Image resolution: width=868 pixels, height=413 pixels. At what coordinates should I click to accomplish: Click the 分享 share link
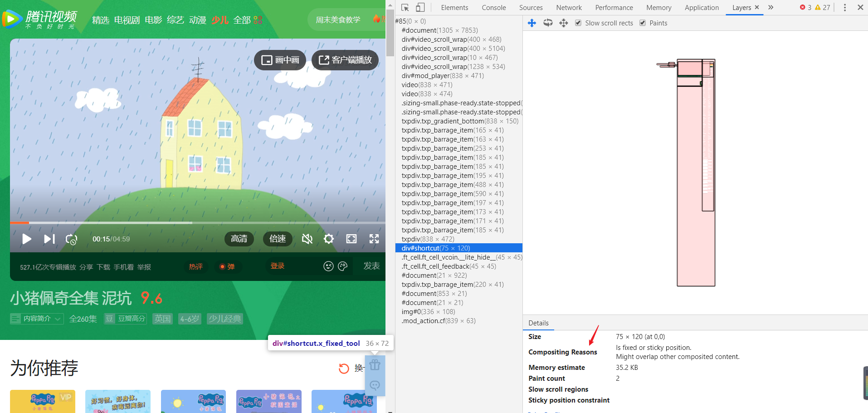86,267
